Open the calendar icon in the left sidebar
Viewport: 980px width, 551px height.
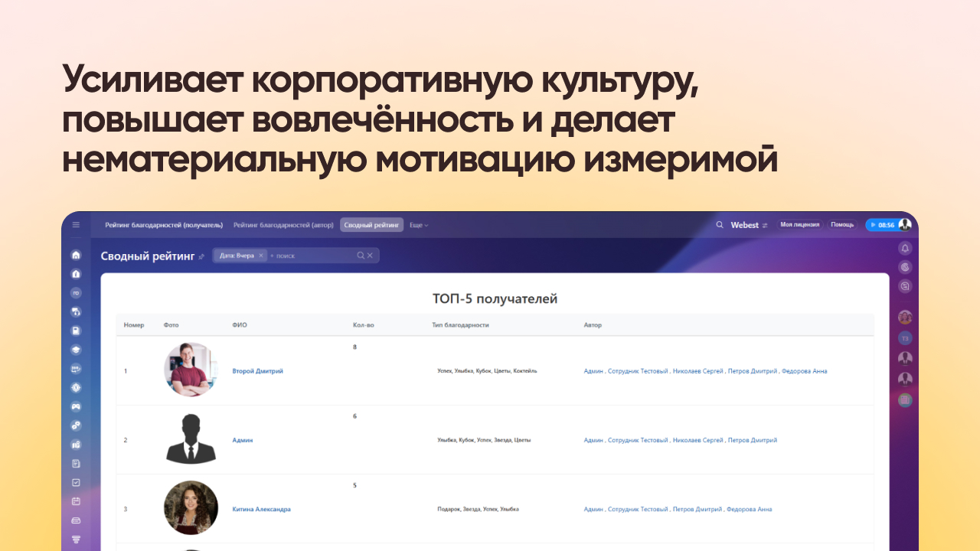coord(76,501)
